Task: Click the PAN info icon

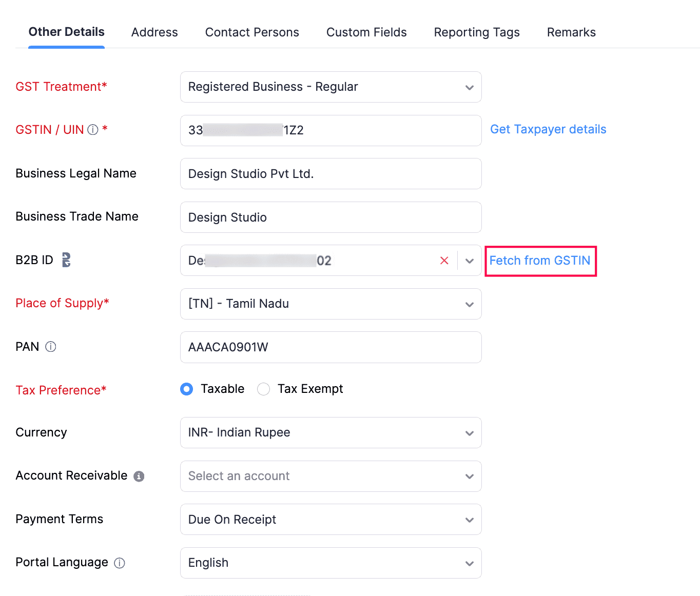Action: (51, 347)
